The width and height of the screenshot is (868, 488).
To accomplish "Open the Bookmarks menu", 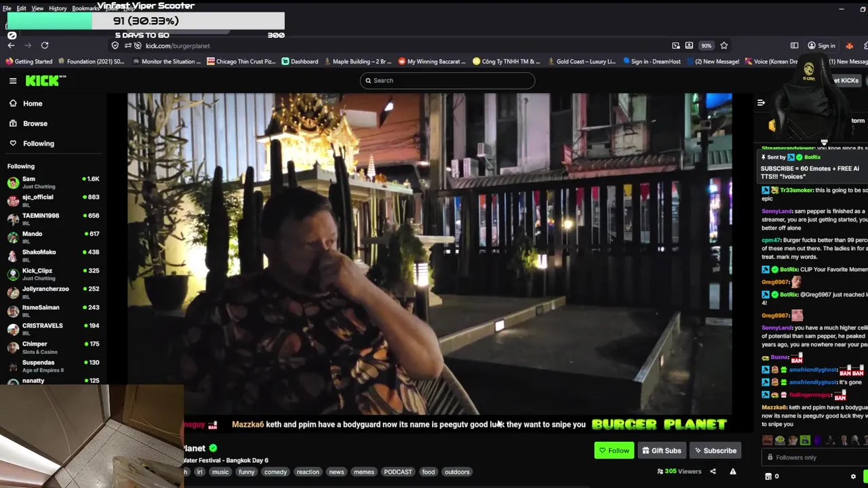I will point(86,8).
